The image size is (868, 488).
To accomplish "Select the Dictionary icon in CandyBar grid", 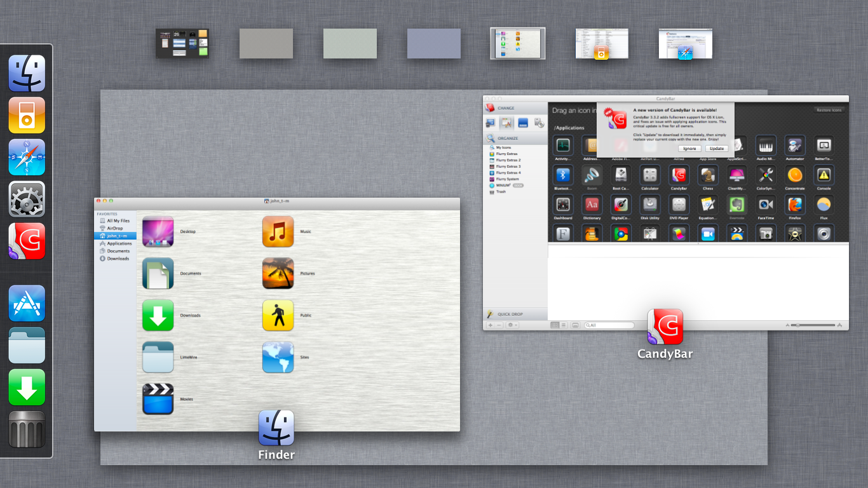I will click(592, 205).
